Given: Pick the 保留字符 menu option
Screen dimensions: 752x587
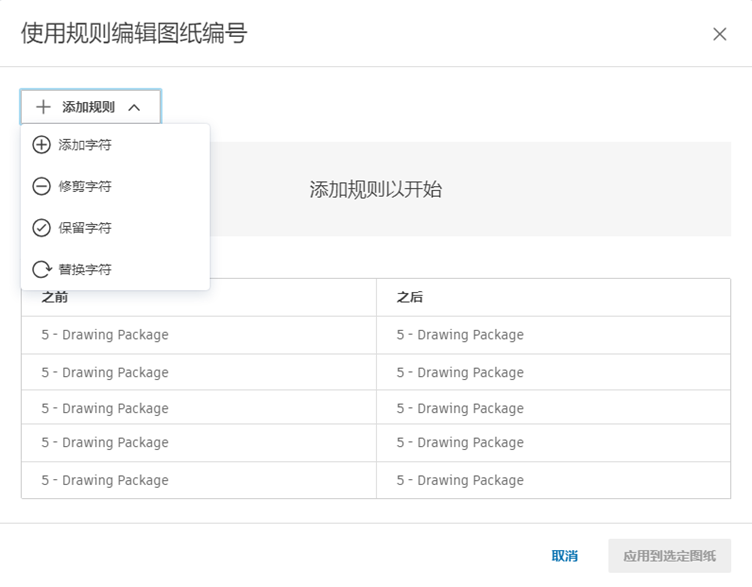Looking at the screenshot, I should coord(85,228).
